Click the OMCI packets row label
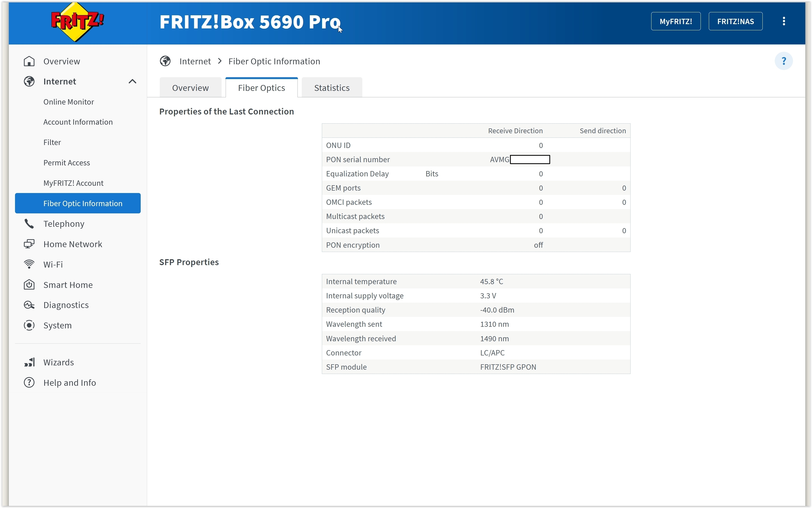 coord(349,202)
